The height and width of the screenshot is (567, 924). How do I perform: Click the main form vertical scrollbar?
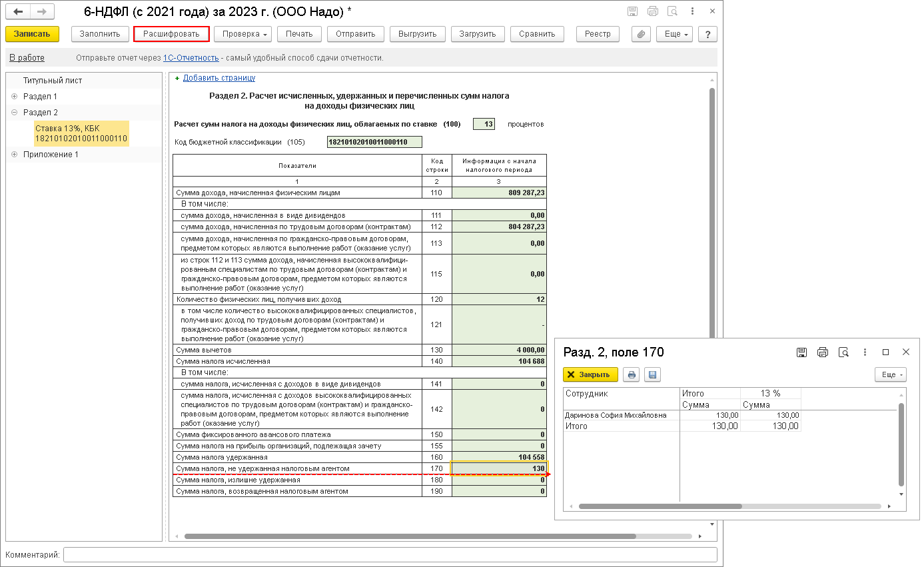[x=712, y=213]
